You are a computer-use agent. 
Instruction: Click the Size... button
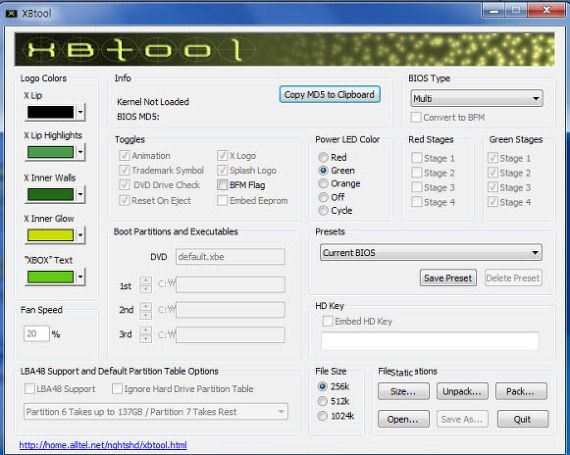point(404,391)
